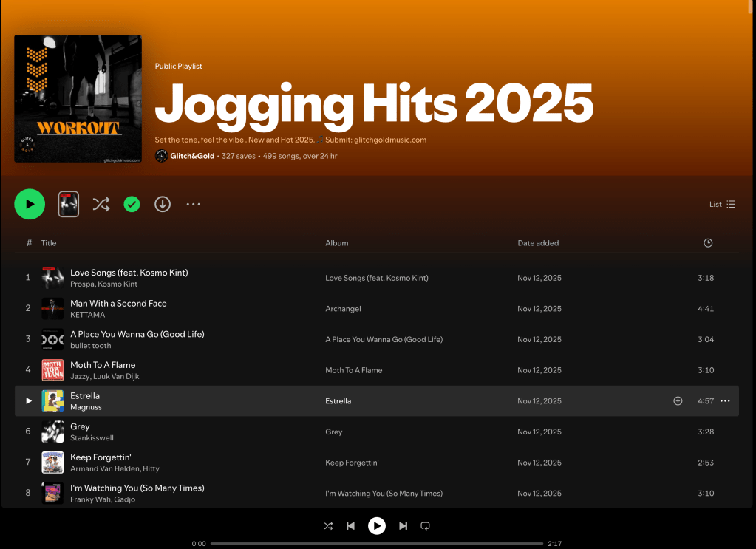Viewport: 756px width, 549px height.
Task: Sort by the Title column header
Action: pos(49,243)
